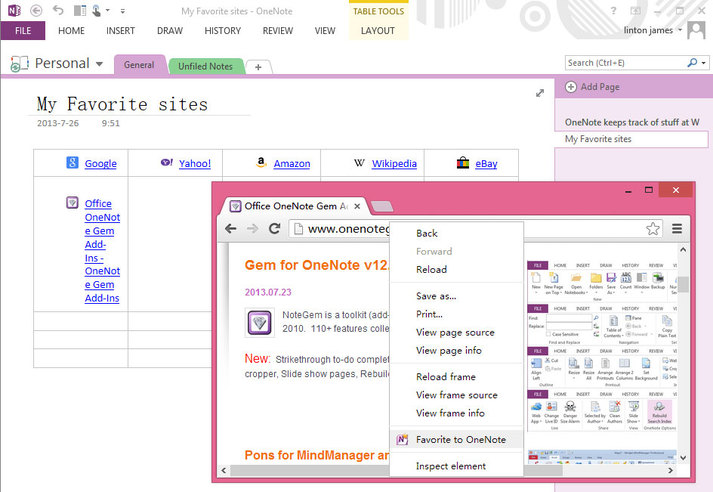The image size is (713, 492).
Task: Click the Amazon favicon icon in table
Action: tap(261, 162)
